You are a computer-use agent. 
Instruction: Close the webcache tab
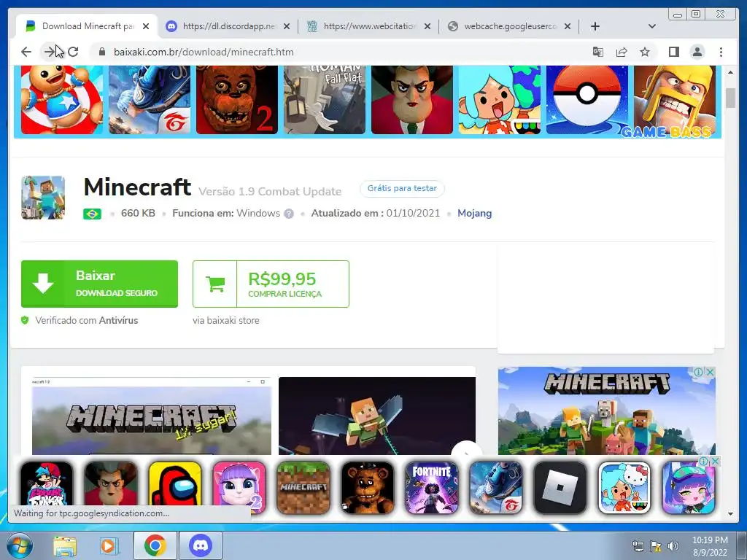(568, 26)
